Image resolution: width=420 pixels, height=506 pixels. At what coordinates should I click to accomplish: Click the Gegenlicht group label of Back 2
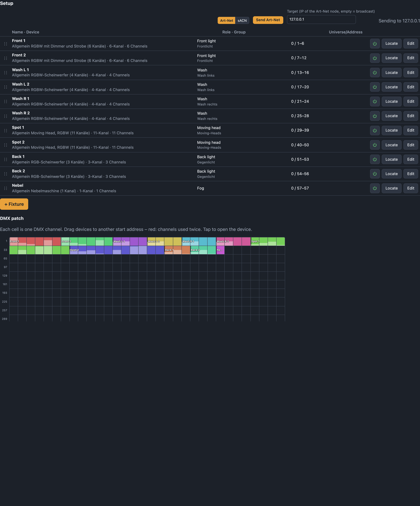206,177
